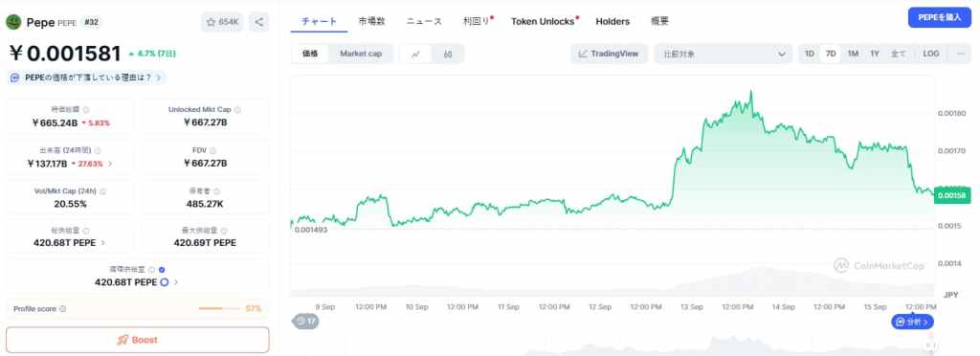Select the Market cap toggle
The width and height of the screenshot is (980, 356).
[361, 54]
